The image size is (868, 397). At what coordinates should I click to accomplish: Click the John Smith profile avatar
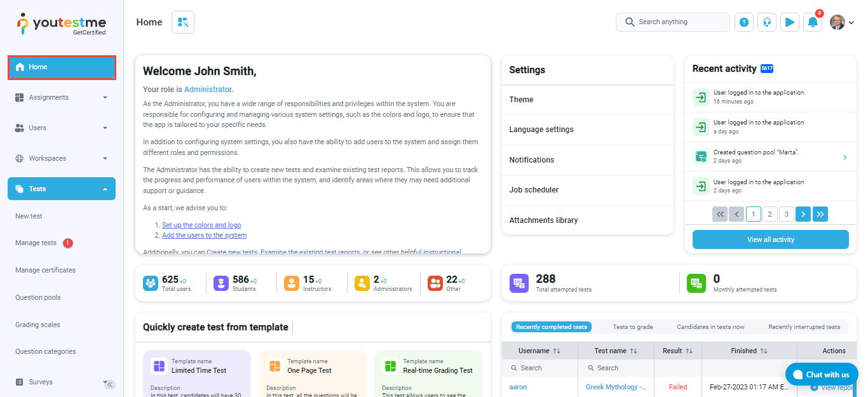(837, 22)
